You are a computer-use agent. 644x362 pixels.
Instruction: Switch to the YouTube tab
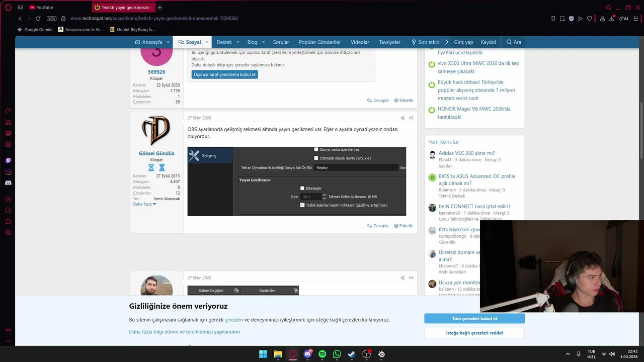tap(41, 8)
